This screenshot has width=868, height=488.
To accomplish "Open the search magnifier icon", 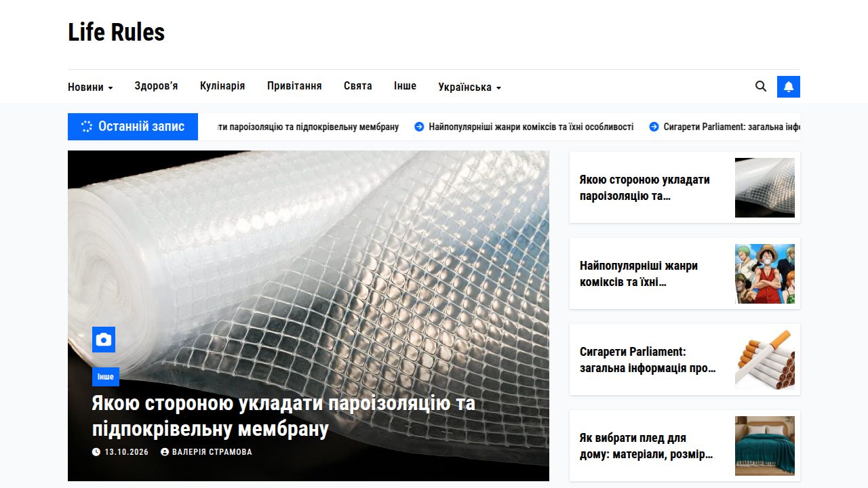I will point(761,86).
